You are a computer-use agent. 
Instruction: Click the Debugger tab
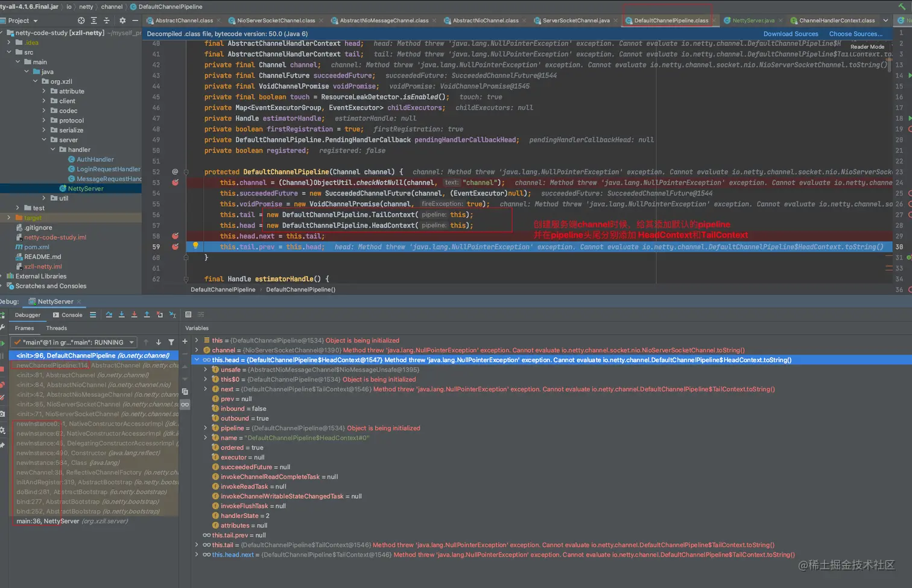tap(28, 315)
